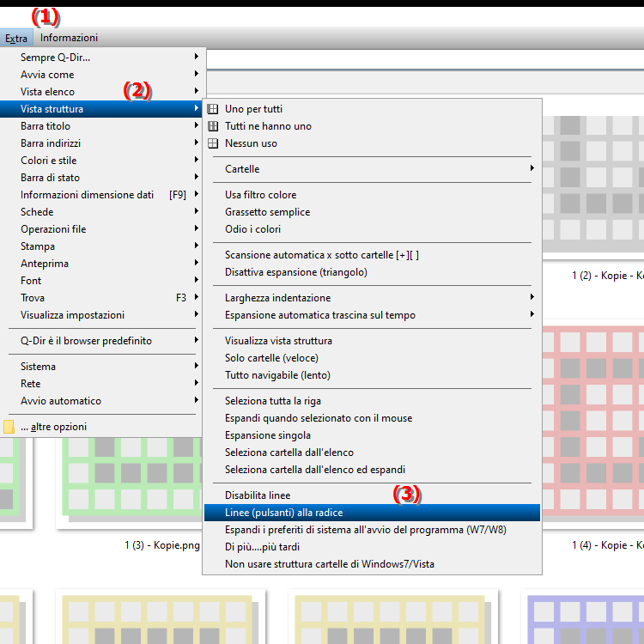Screen dimensions: 644x644
Task: Click the Nessun uso grid icon
Action: point(213,143)
